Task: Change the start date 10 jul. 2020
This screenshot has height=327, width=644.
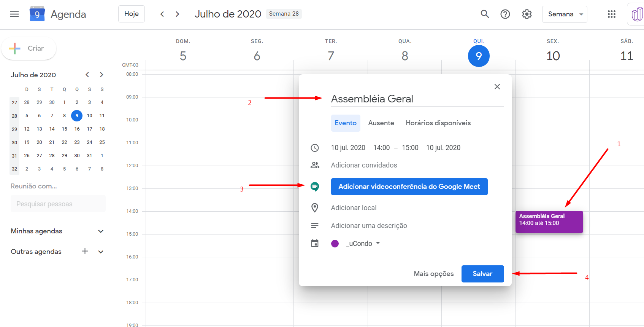Action: [348, 148]
